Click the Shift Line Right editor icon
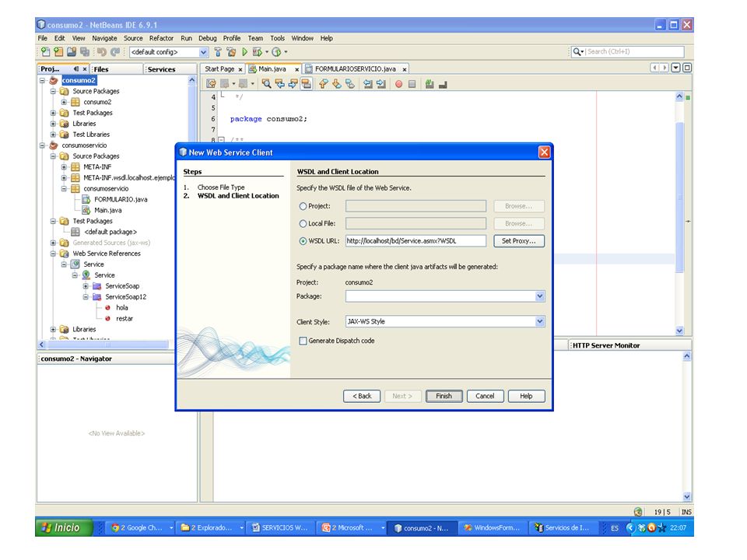Image resolution: width=747 pixels, height=560 pixels. click(381, 84)
